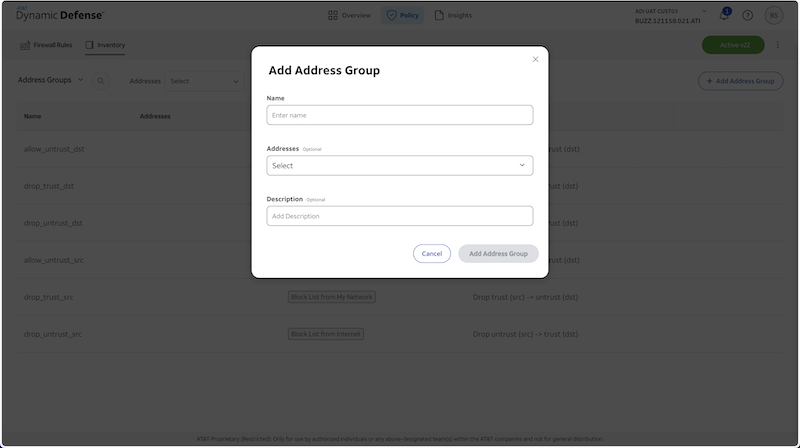
Task: Click 'Drop untrust (src) -> trust (dst)' description
Action: coord(525,334)
